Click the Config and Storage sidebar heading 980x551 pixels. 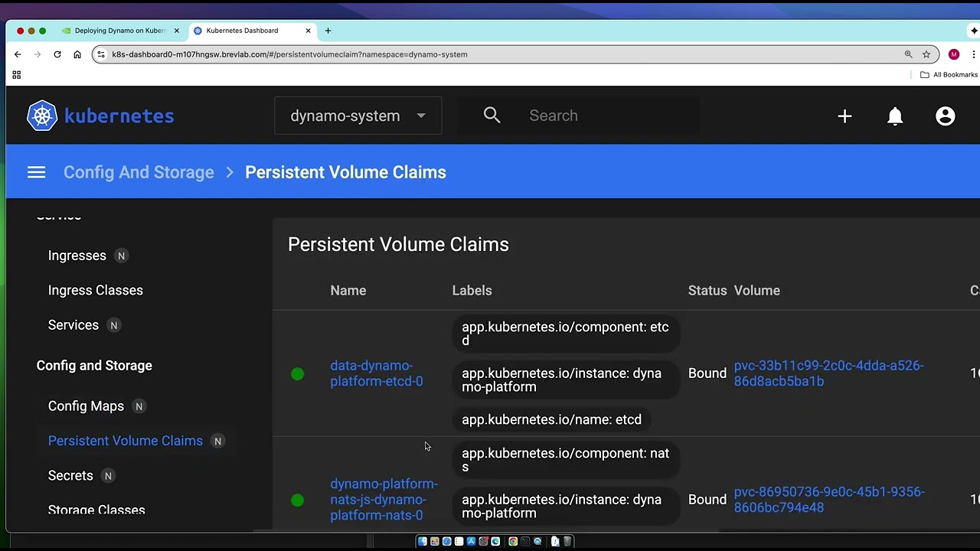coord(94,366)
